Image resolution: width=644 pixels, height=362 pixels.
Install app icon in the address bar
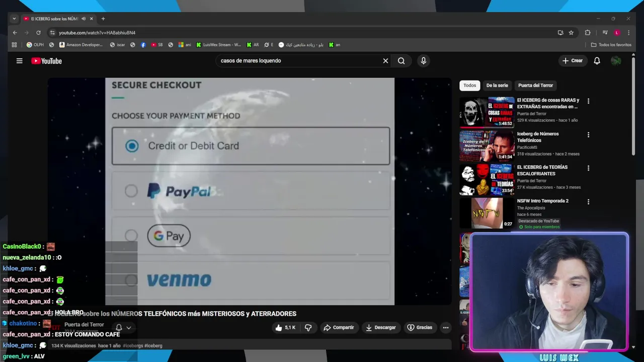560,33
